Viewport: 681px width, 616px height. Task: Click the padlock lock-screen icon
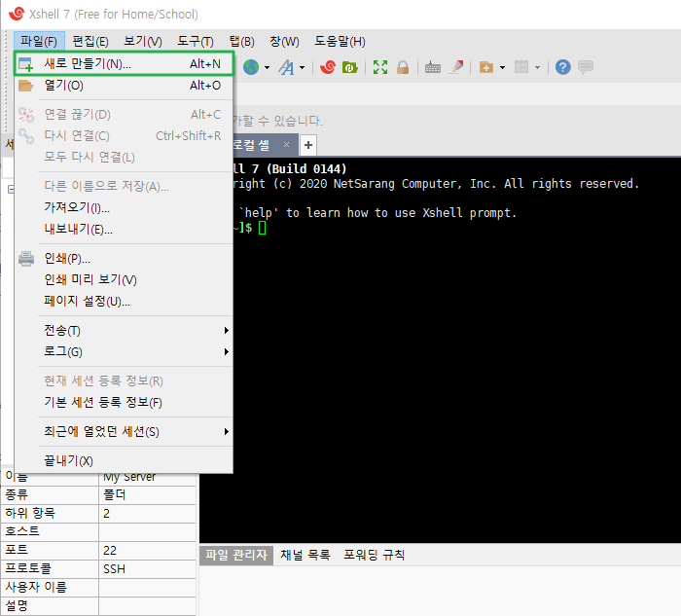403,67
